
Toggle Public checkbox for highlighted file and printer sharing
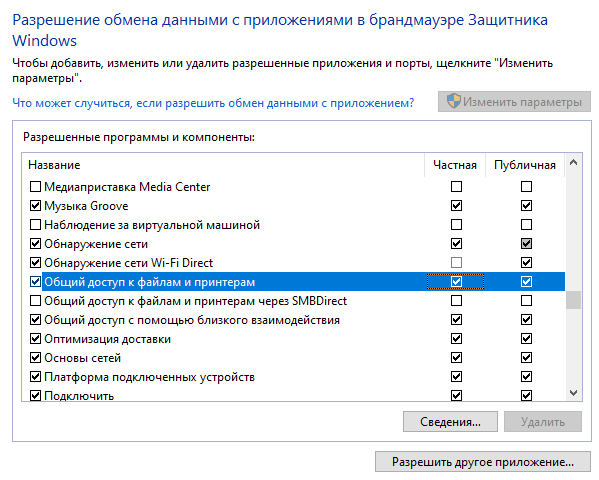pos(526,282)
